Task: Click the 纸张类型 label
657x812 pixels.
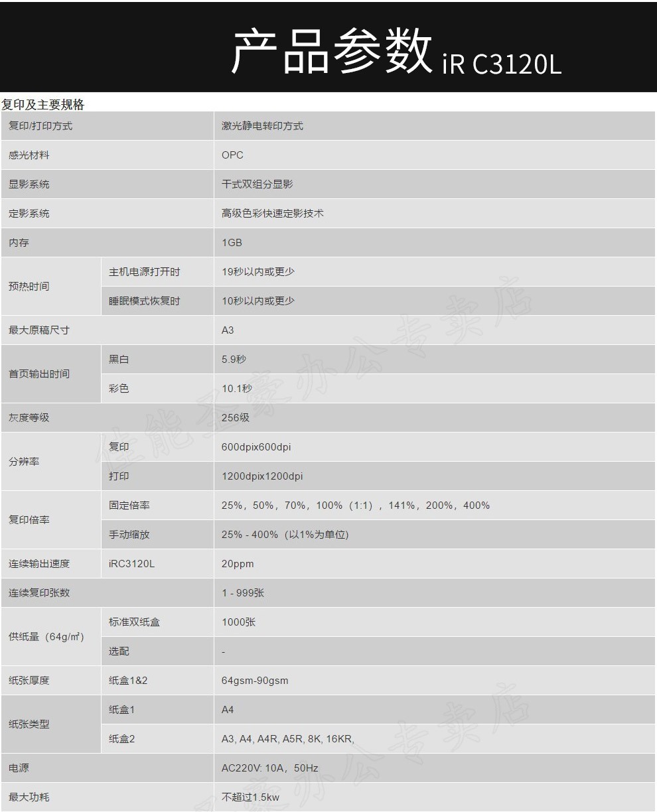Action: click(x=29, y=724)
